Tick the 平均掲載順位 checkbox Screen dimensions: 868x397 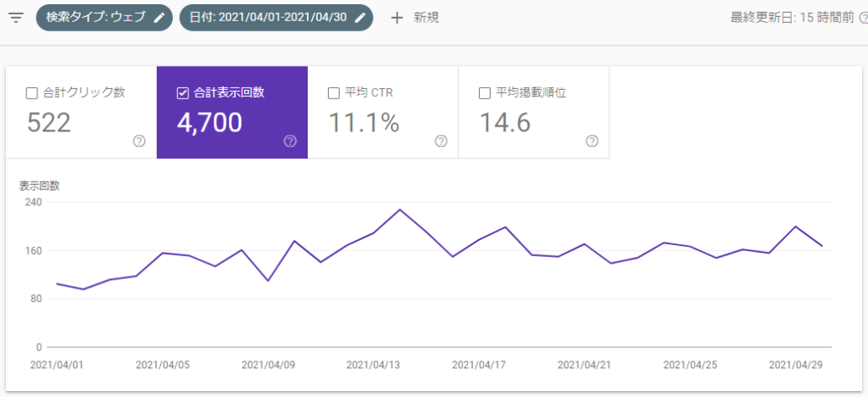tap(484, 93)
